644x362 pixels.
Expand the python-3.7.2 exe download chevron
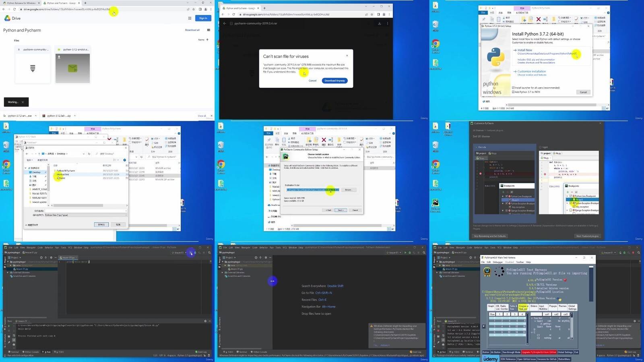(36, 116)
